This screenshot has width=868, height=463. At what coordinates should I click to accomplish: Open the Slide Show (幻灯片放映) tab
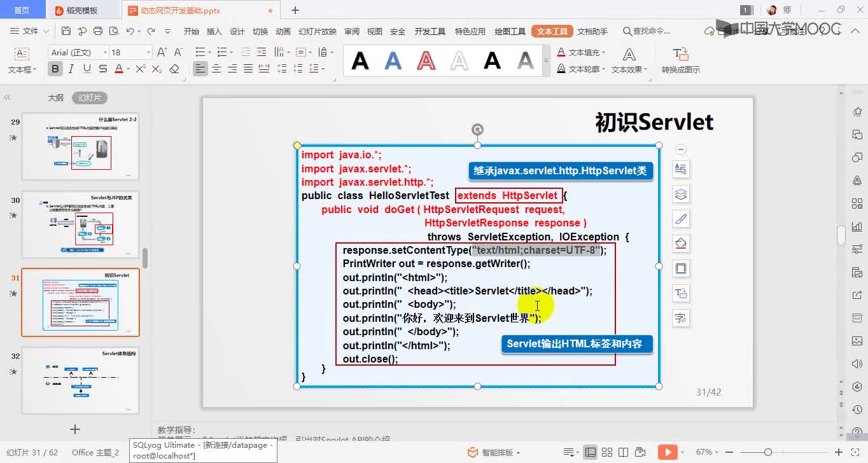(318, 31)
